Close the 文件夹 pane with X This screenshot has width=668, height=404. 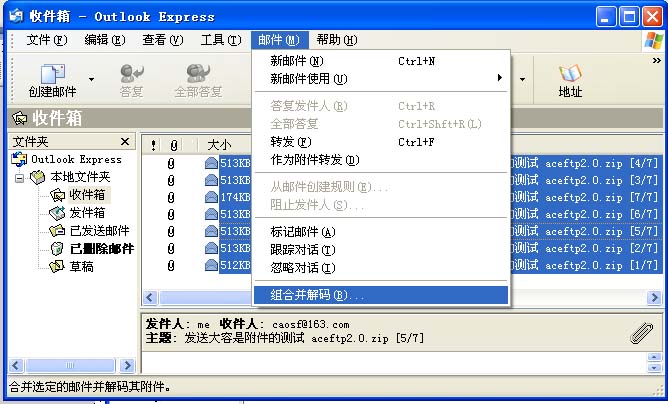[x=125, y=142]
